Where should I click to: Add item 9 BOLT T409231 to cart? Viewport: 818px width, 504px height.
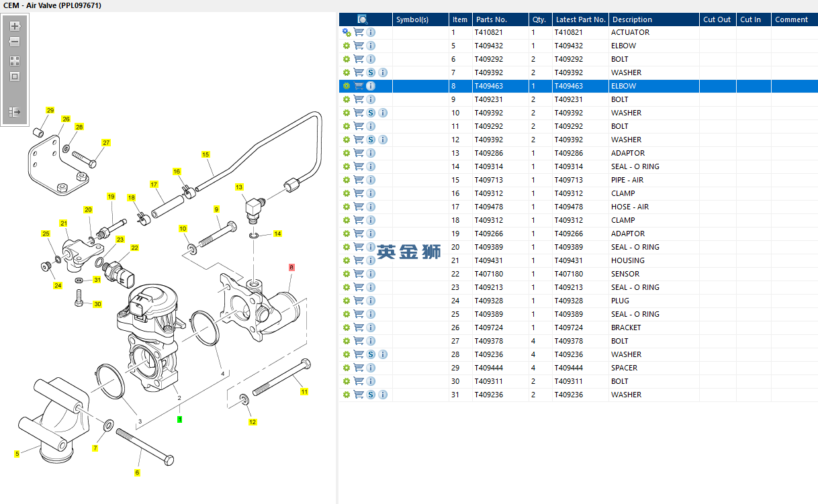point(359,99)
